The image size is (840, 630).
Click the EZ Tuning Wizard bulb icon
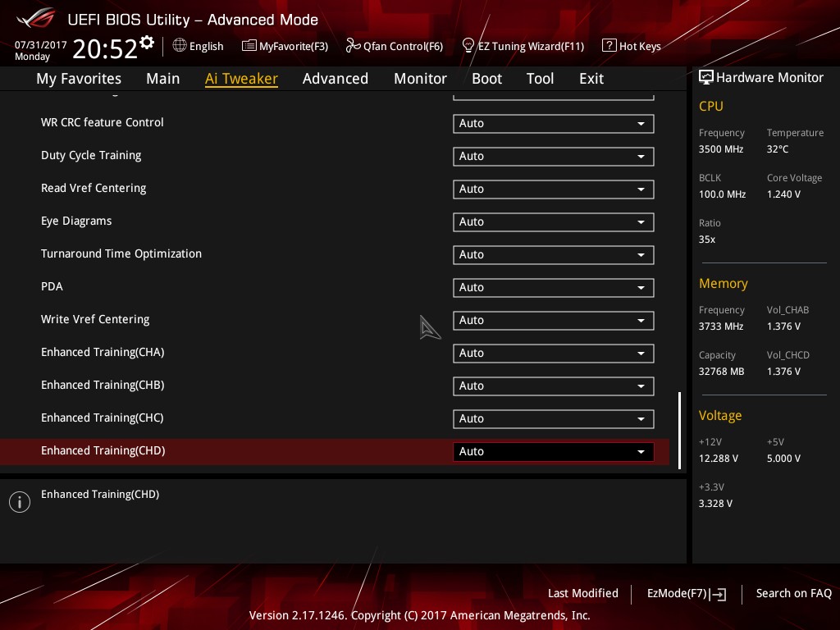click(x=468, y=46)
